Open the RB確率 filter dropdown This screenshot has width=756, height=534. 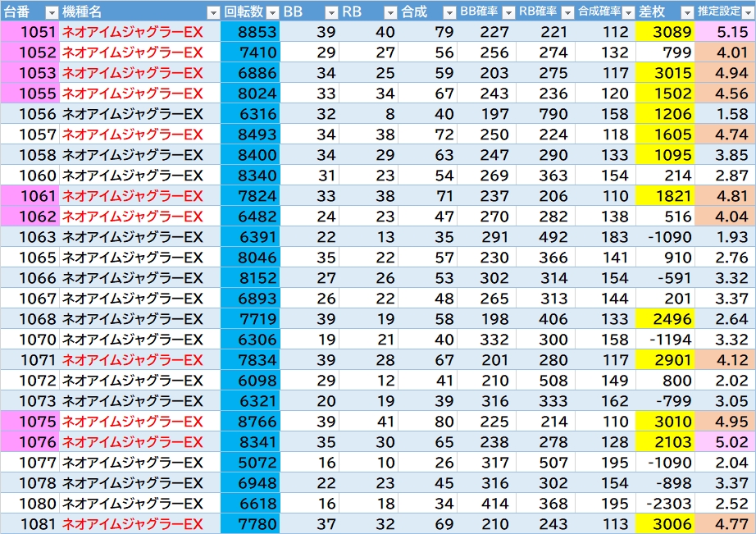coord(567,12)
